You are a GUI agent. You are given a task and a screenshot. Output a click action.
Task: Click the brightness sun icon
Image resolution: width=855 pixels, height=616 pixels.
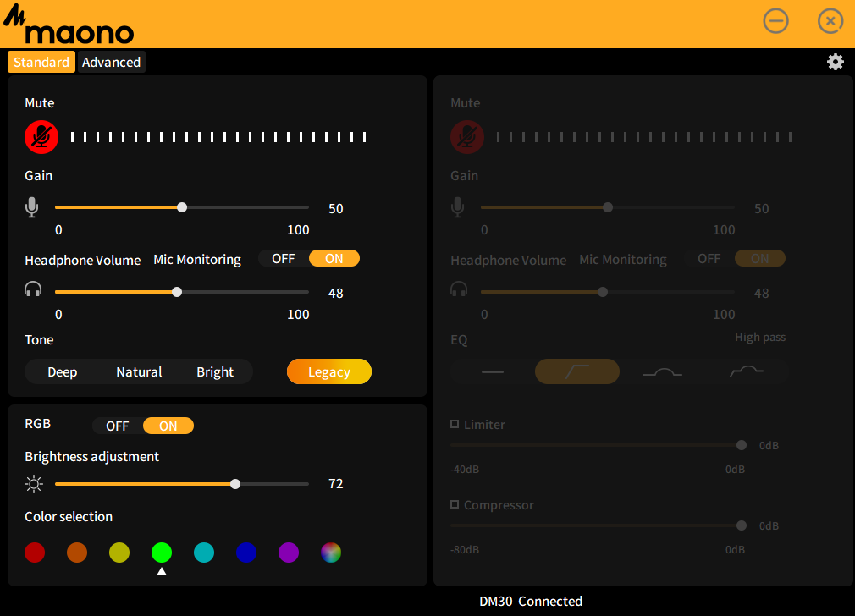pos(34,483)
